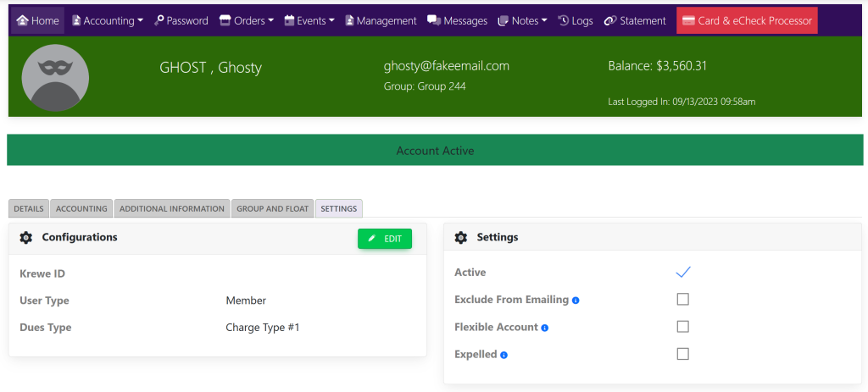Click the Statement chain link icon
This screenshot has width=868, height=392.
[609, 20]
